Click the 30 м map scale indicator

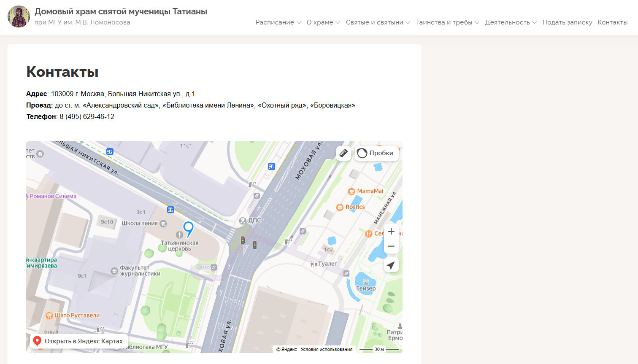tap(379, 349)
